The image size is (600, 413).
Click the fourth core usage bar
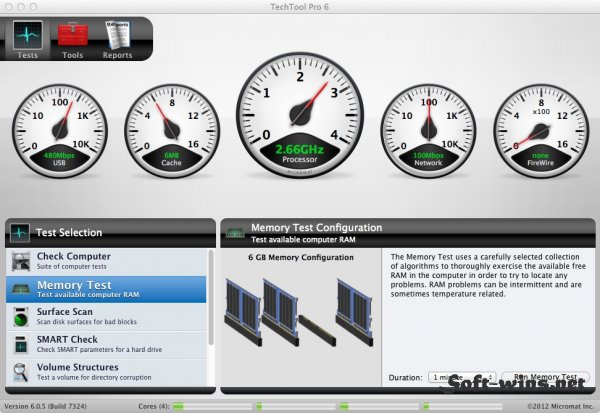(463, 406)
